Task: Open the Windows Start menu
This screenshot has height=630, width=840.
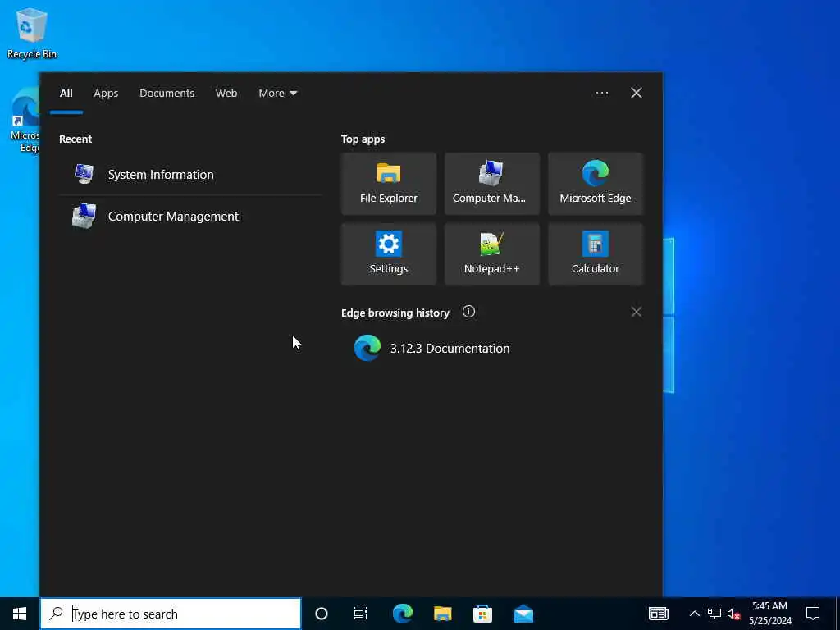Action: tap(20, 614)
